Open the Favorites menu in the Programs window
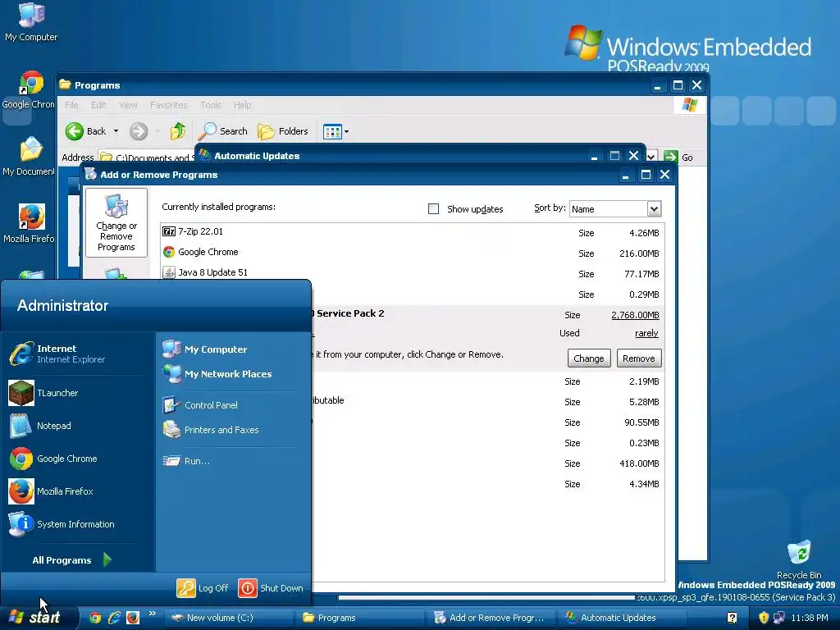 [x=169, y=105]
